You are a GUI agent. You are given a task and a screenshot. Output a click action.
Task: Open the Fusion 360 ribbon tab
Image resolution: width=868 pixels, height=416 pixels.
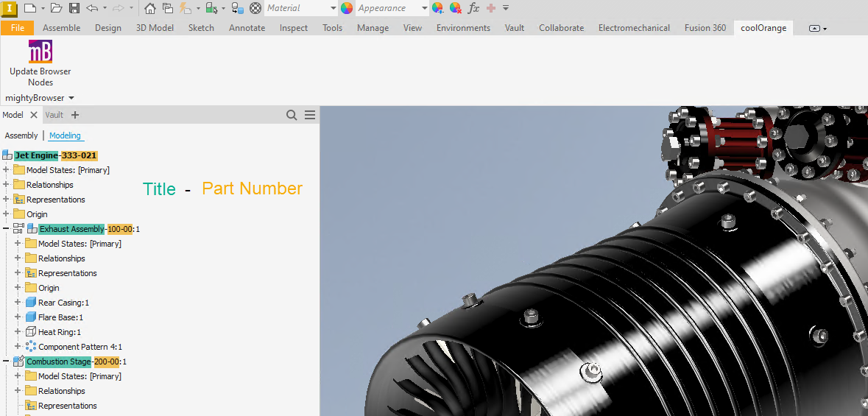click(705, 28)
